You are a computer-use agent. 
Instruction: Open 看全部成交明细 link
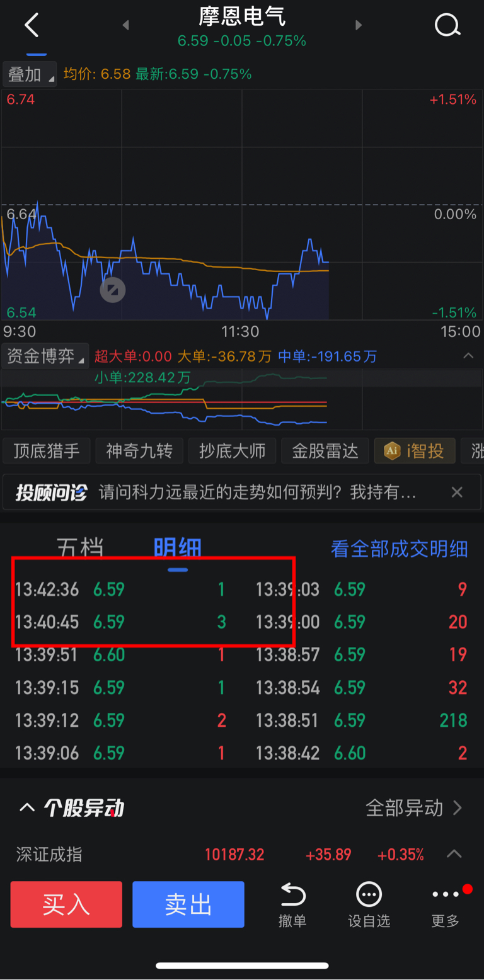400,549
